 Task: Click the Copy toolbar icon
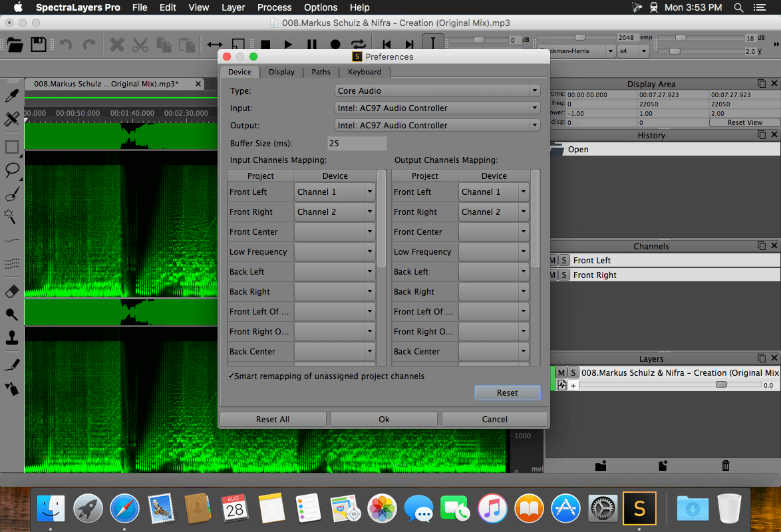(x=164, y=45)
